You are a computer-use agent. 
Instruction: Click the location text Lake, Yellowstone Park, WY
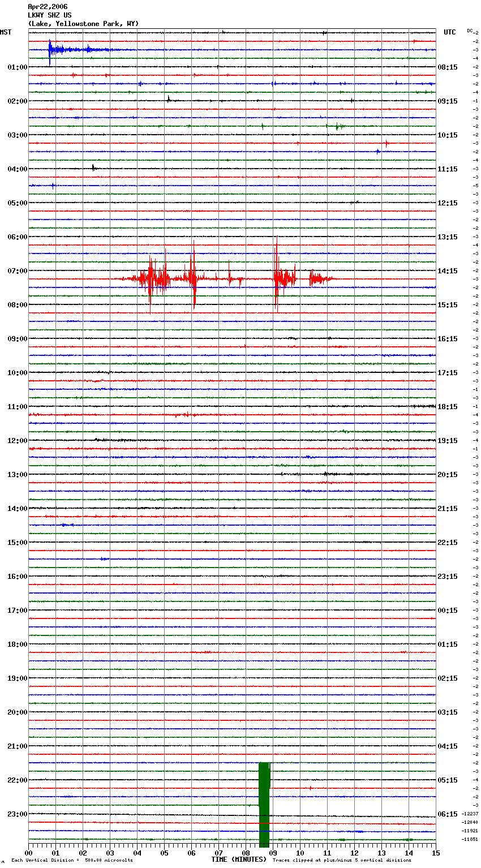click(x=83, y=24)
